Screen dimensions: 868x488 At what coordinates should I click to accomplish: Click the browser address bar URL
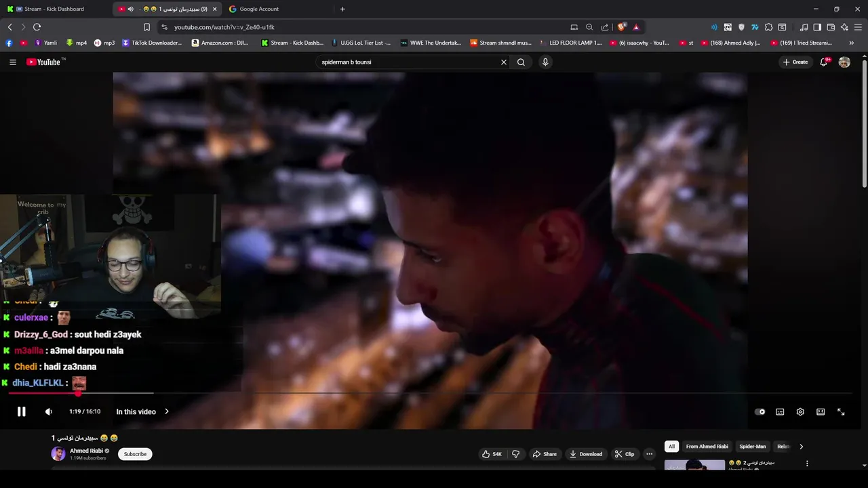coord(224,27)
